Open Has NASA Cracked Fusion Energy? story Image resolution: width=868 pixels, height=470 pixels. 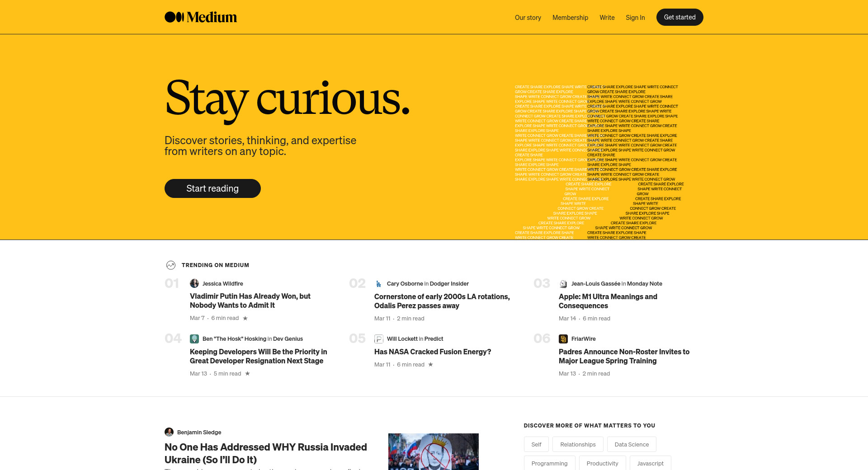tap(433, 352)
